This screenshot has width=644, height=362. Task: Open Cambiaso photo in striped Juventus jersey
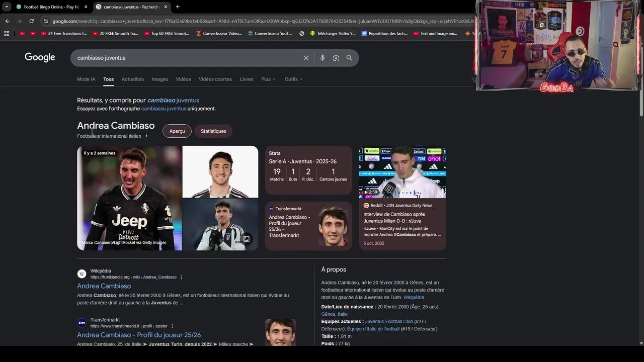pyautogui.click(x=220, y=224)
